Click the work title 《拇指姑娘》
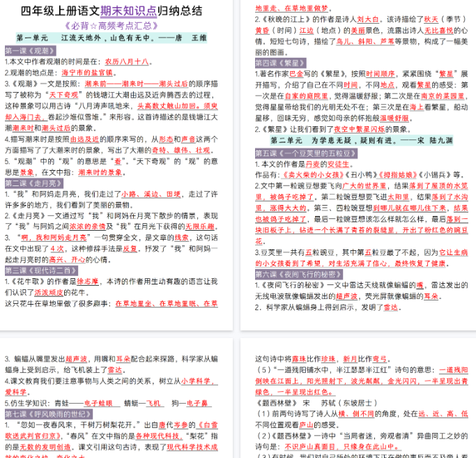The image size is (476, 458). [x=397, y=175]
